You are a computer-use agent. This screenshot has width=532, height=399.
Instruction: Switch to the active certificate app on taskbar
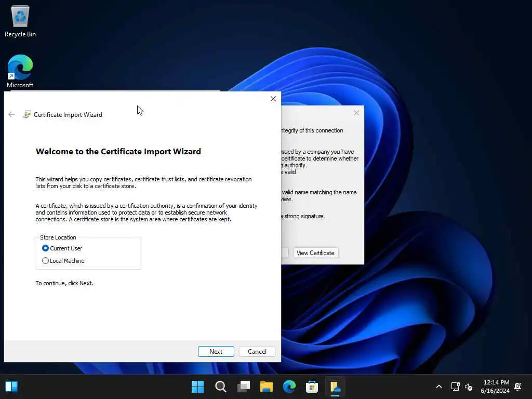pyautogui.click(x=335, y=387)
